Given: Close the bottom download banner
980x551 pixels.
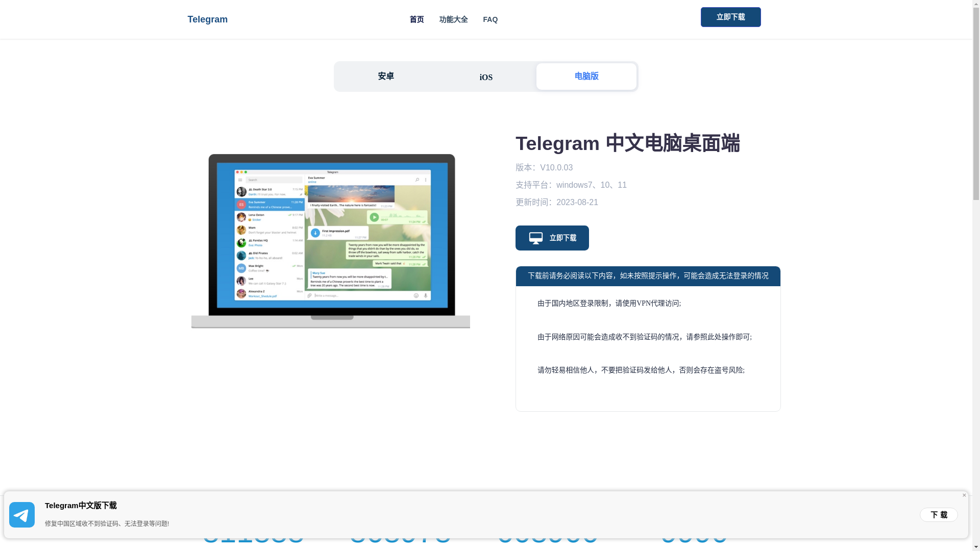Looking at the screenshot, I should coord(964,495).
